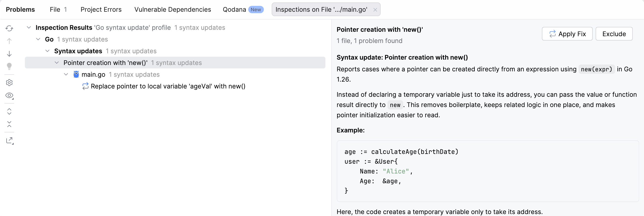Switch to the Project Errors tab
644x216 pixels.
[x=101, y=10]
